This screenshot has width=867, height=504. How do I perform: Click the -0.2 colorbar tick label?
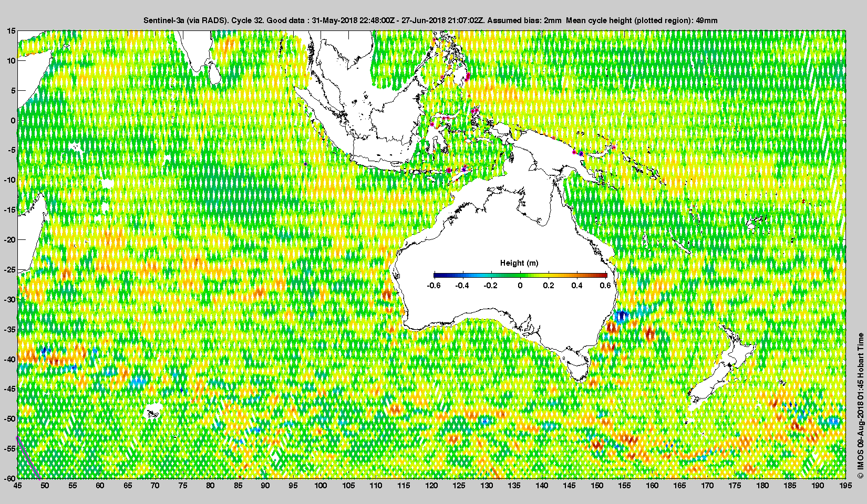tap(491, 286)
